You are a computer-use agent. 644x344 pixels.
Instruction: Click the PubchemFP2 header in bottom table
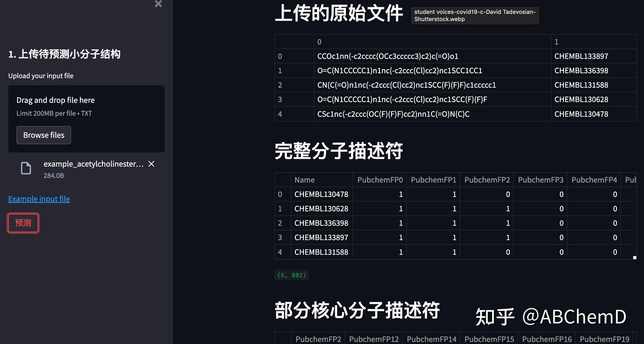(318, 339)
